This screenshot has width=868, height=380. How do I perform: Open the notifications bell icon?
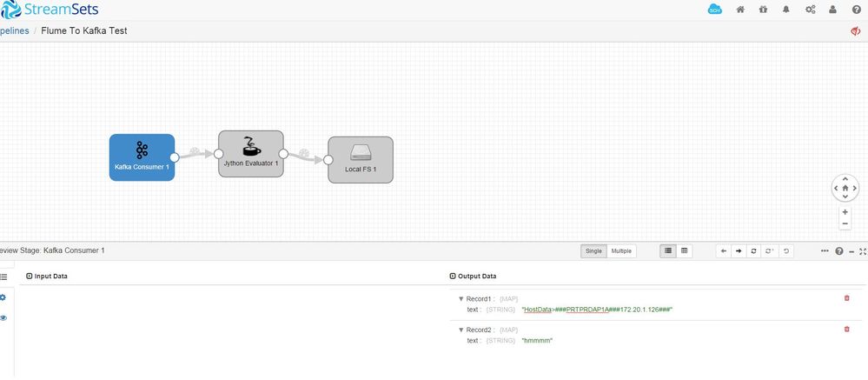(786, 10)
